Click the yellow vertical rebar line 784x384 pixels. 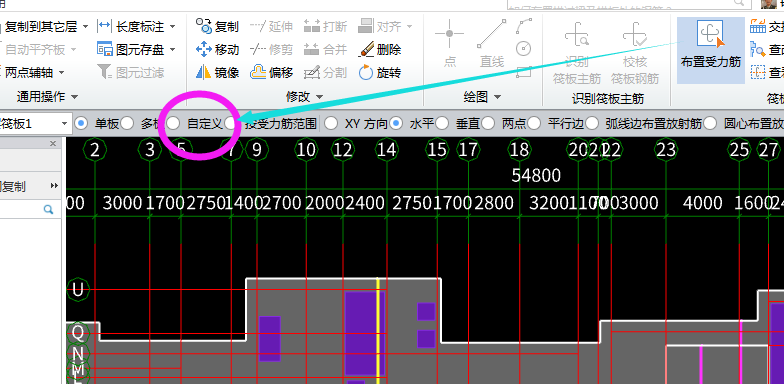coord(378,330)
